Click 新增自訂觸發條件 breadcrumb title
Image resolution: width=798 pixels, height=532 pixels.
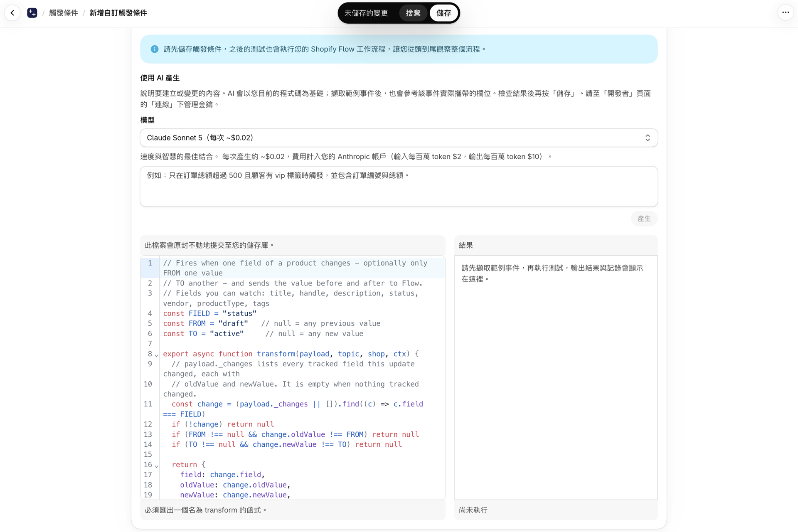tap(118, 13)
